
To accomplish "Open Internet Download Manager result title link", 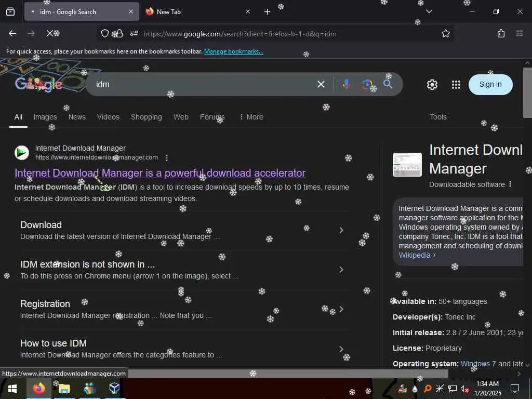I will (160, 173).
